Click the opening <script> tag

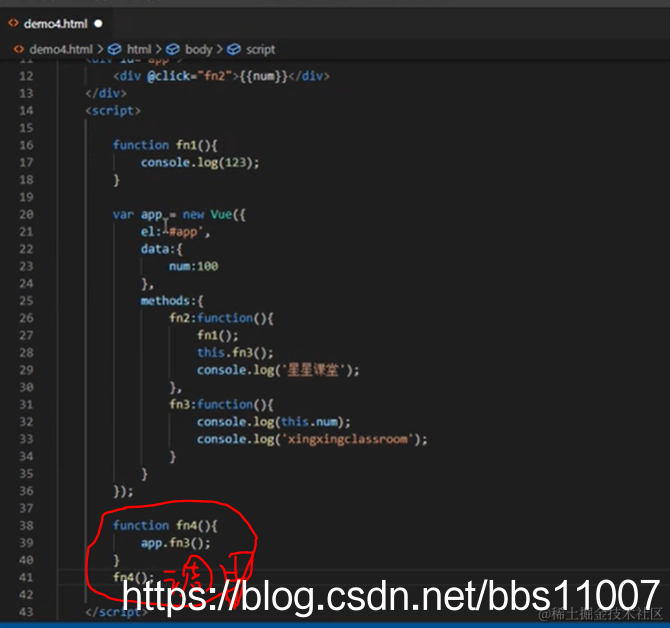(x=113, y=111)
